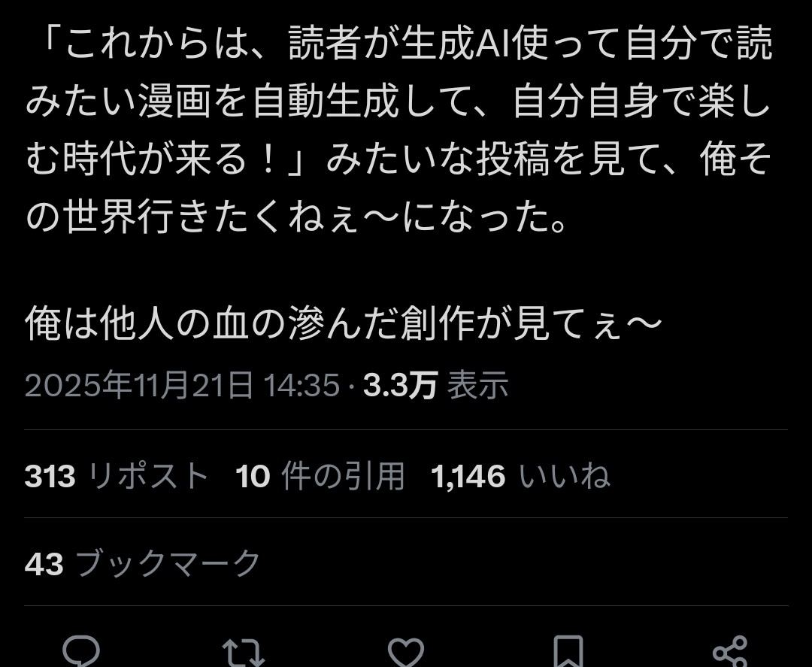Click the bold 313 repost number

click(x=50, y=477)
